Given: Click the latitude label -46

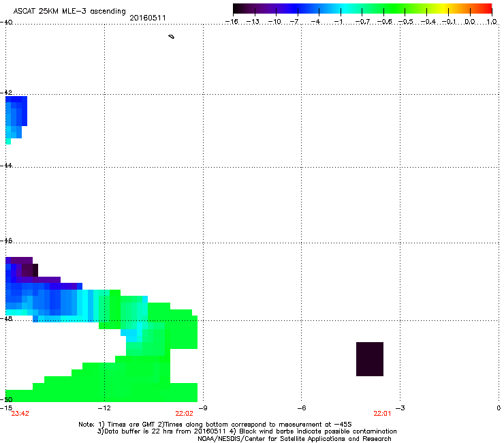Looking at the screenshot, I should 6,241.
